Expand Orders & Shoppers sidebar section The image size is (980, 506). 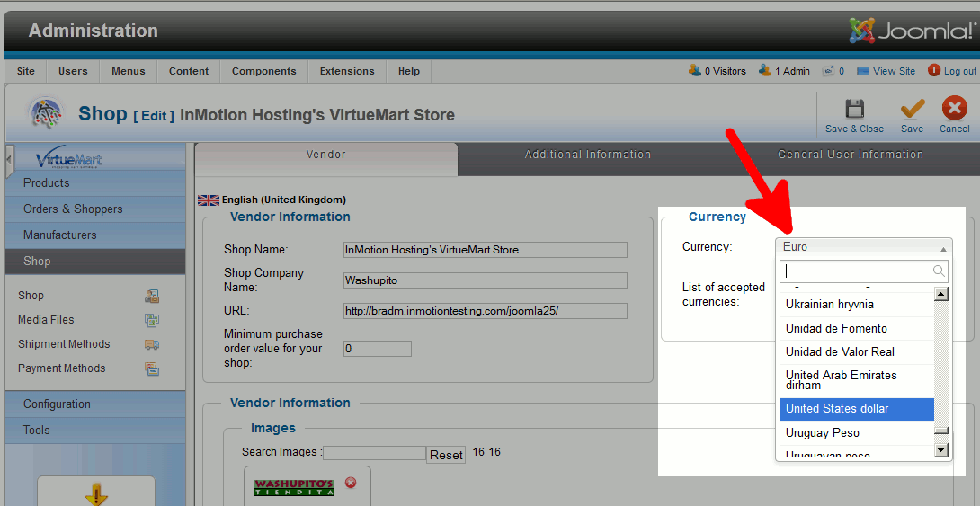95,209
